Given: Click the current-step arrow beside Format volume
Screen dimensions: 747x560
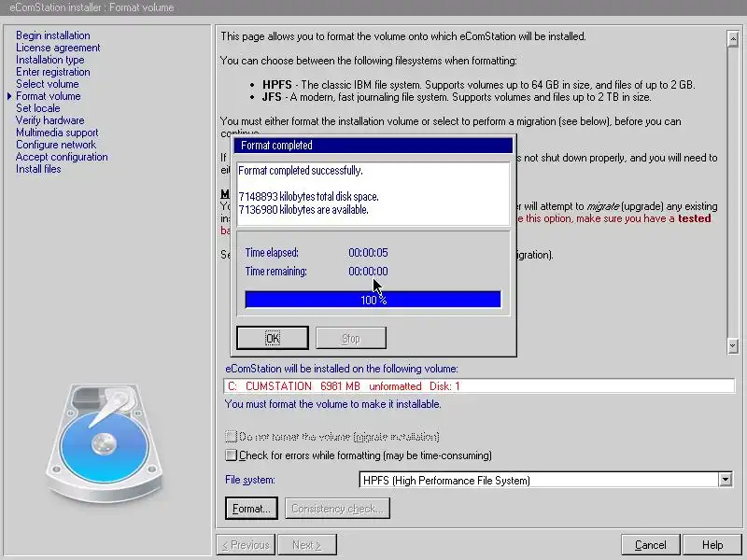Looking at the screenshot, I should click(x=9, y=96).
